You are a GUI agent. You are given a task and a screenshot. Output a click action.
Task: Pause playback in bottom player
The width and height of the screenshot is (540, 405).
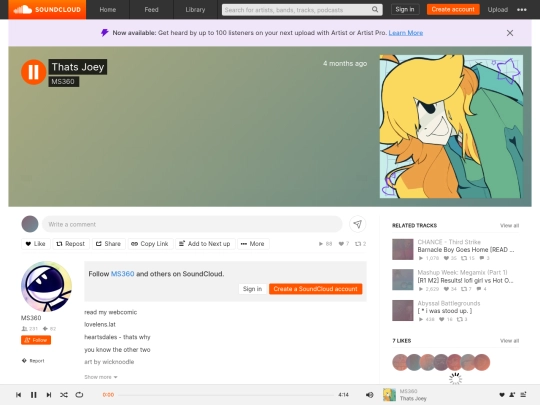point(33,395)
